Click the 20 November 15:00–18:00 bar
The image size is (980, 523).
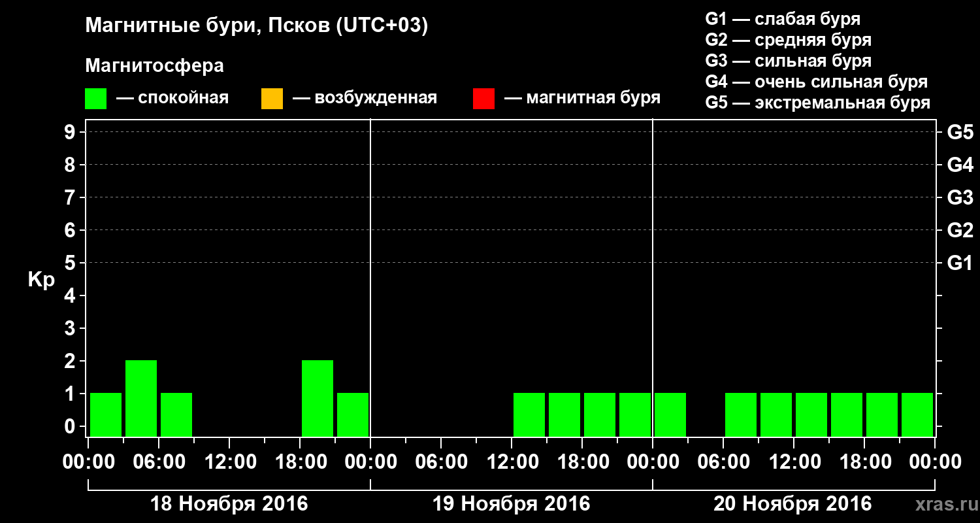(x=847, y=414)
